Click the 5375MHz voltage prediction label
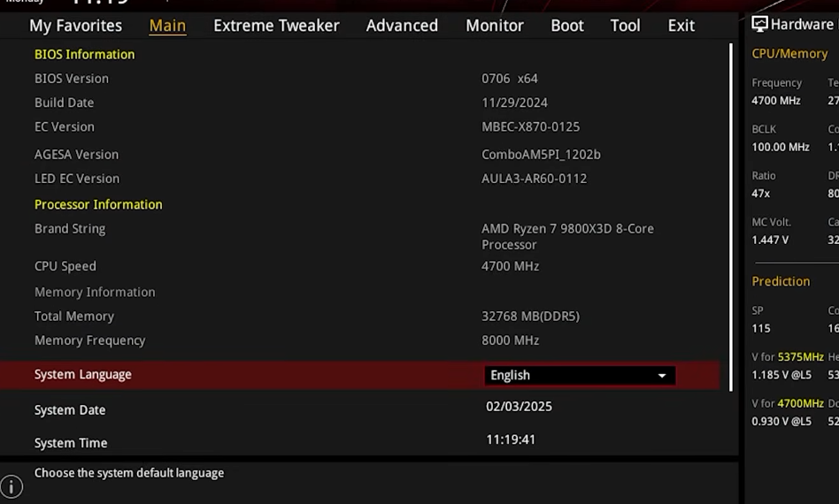839x504 pixels. pos(788,357)
